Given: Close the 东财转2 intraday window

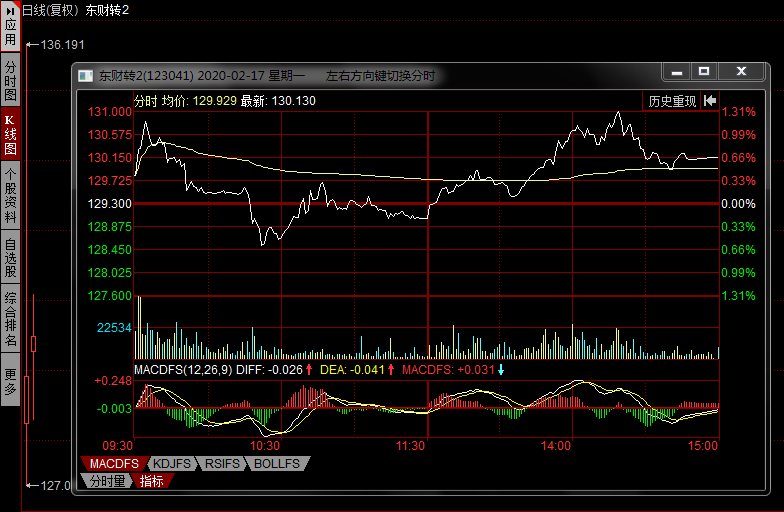Looking at the screenshot, I should point(741,72).
